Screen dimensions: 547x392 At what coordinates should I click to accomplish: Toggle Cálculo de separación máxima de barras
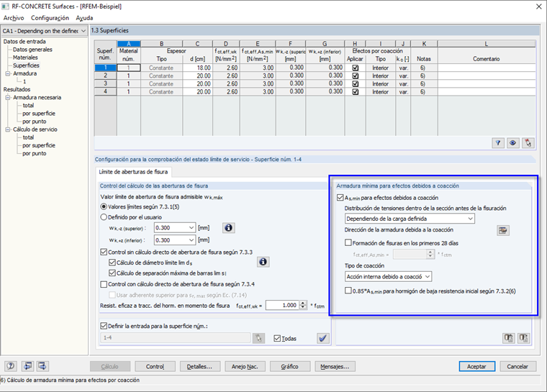[x=112, y=273]
